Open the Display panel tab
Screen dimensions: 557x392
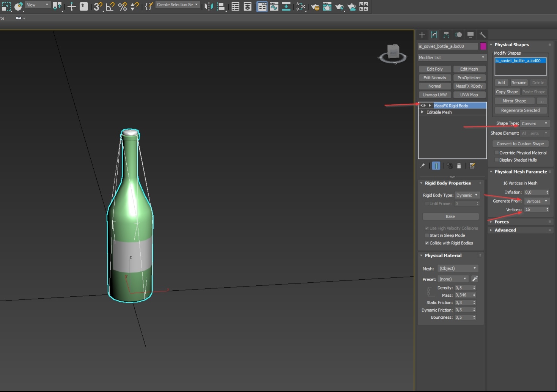470,35
